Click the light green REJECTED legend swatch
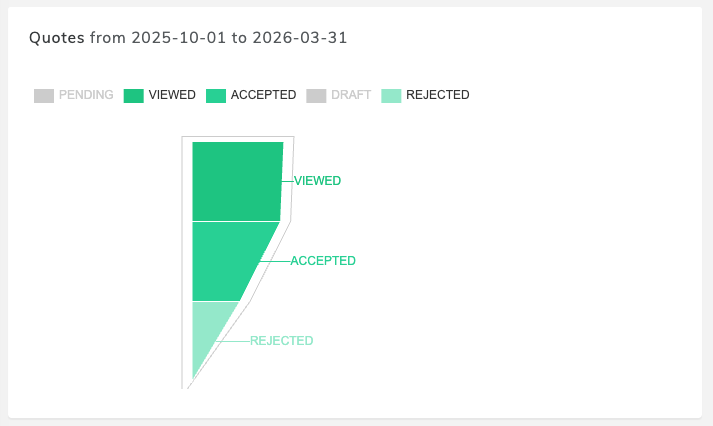Image resolution: width=713 pixels, height=426 pixels. pyautogui.click(x=391, y=96)
